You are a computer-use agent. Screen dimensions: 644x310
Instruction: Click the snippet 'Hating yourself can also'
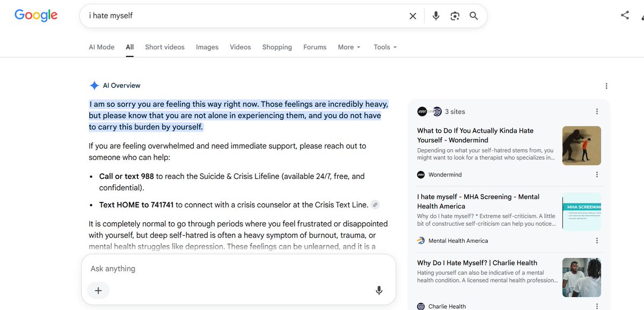(x=487, y=276)
